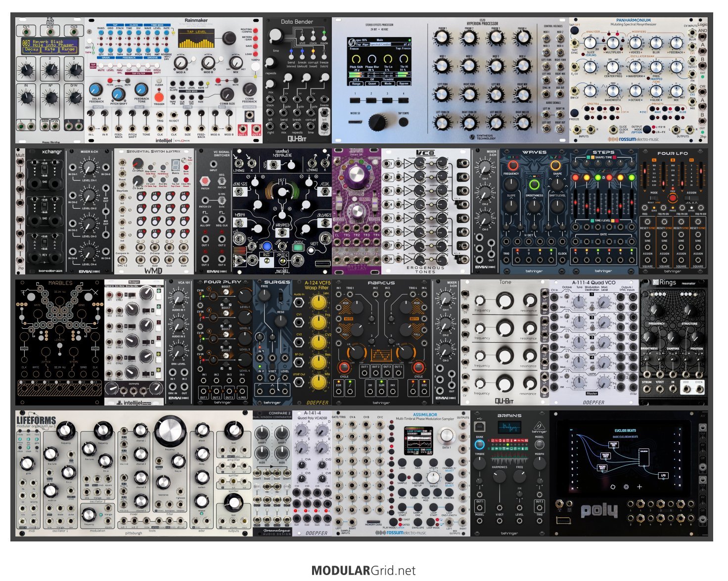Click the CENTER FREQ knob on Panharmonium

click(x=612, y=68)
